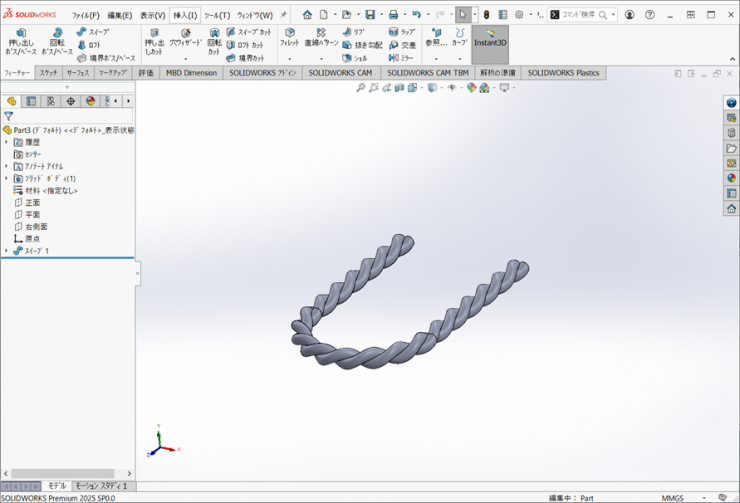
Task: Open the Reference Geometry (参照) dropdown arrow
Action: [x=435, y=58]
